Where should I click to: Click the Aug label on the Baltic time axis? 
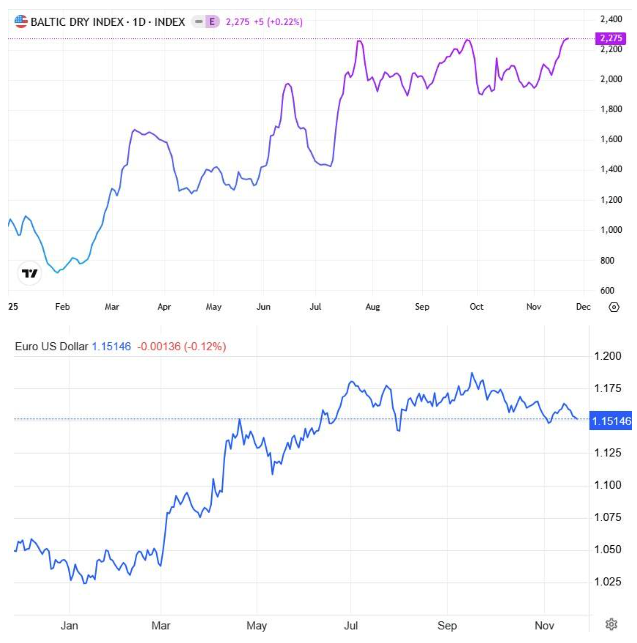[372, 307]
